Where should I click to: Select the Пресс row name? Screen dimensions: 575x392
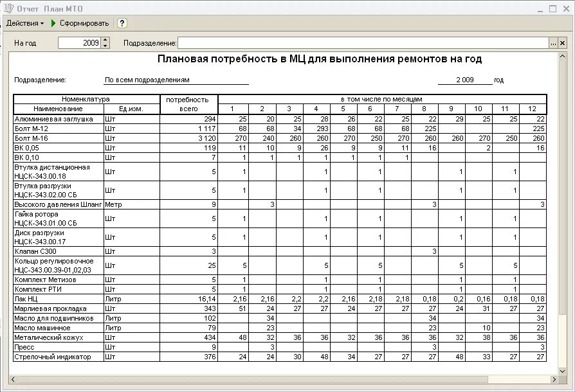pyautogui.click(x=59, y=347)
